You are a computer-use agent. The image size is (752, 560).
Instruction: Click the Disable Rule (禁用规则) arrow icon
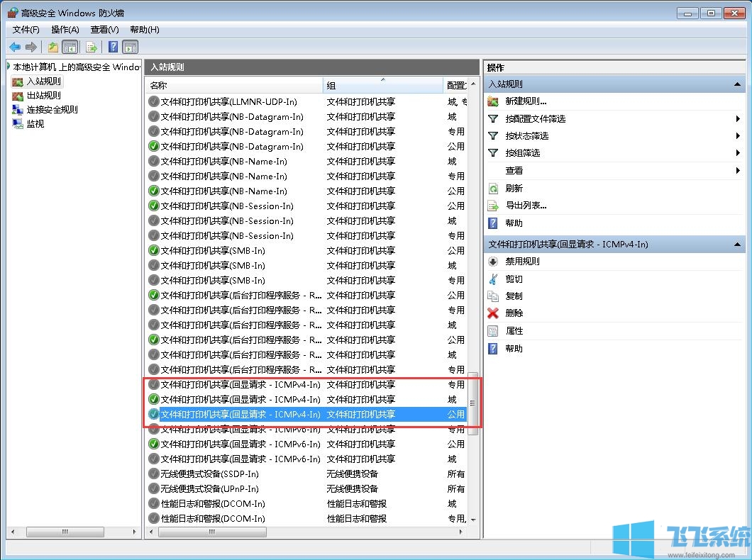click(491, 262)
